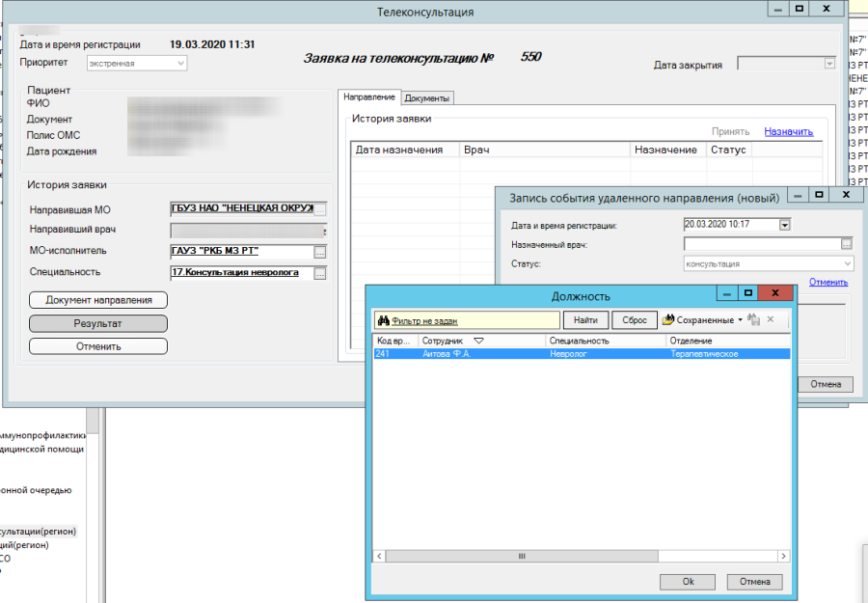Open Документ направления button
Screen dimensions: 868x603
coord(98,300)
